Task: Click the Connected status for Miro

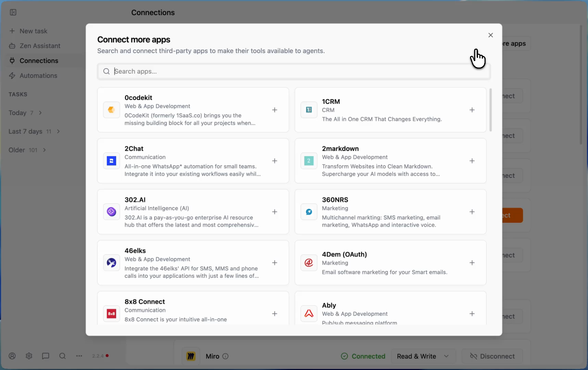Action: pyautogui.click(x=363, y=356)
